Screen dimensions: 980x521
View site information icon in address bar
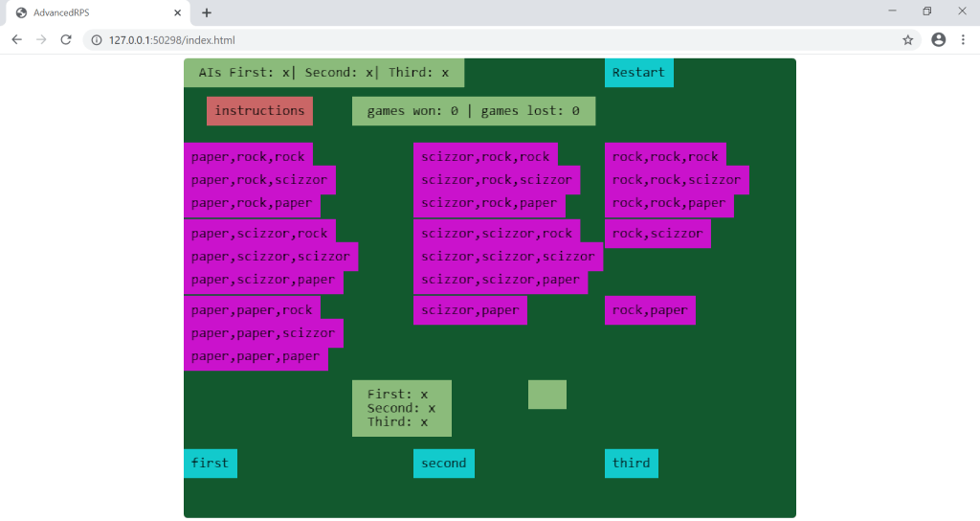point(98,40)
